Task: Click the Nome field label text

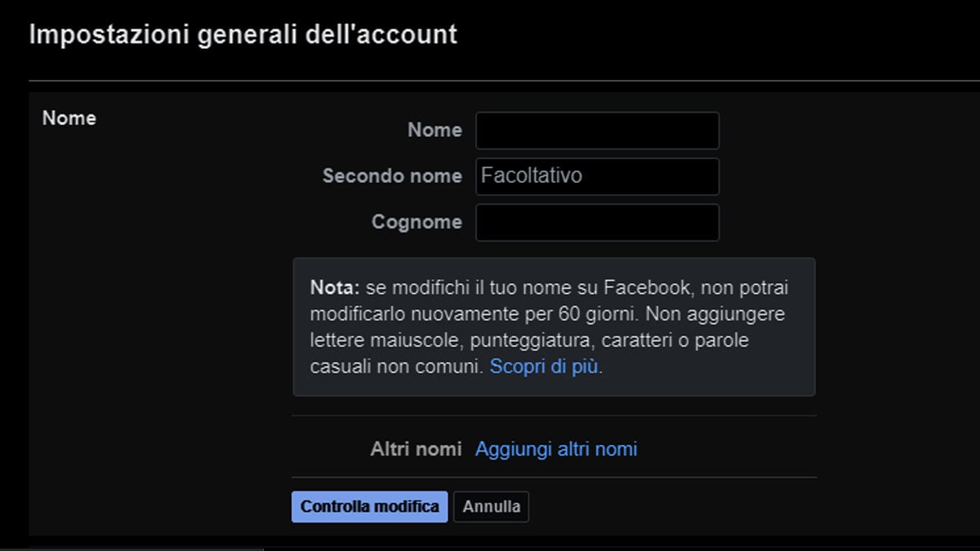Action: [434, 130]
